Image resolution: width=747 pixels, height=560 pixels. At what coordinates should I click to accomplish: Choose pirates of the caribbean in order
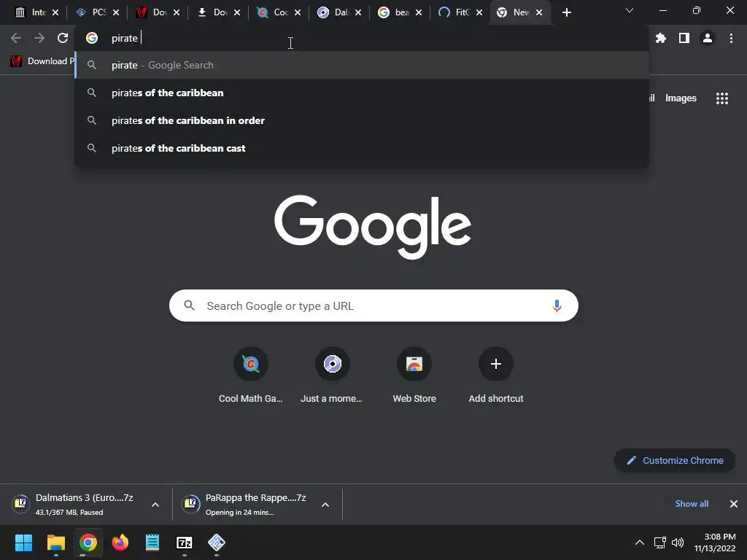[x=362, y=120]
